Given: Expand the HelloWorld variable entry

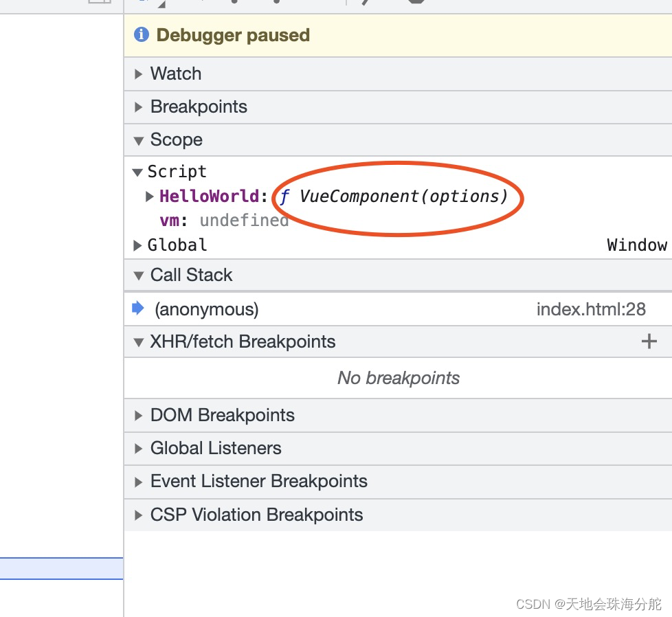Looking at the screenshot, I should click(149, 197).
